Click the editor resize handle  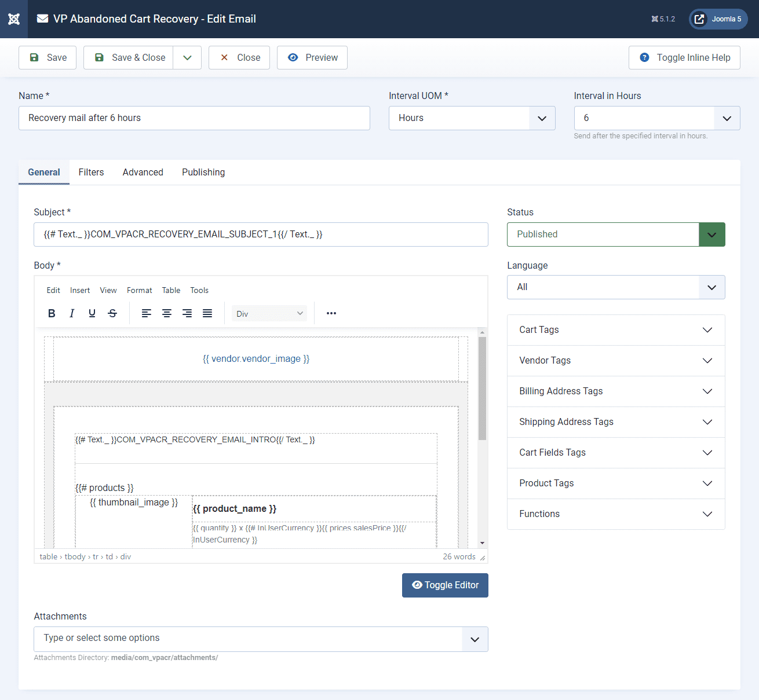[483, 558]
